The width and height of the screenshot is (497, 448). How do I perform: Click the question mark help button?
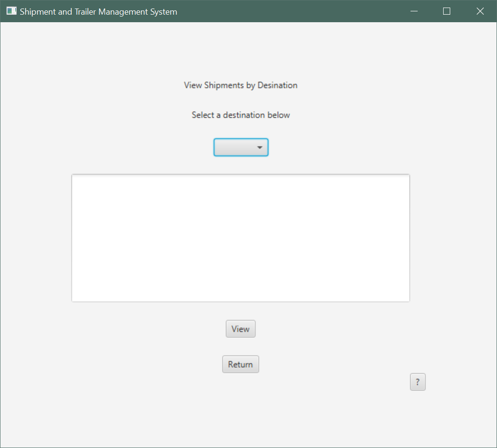pyautogui.click(x=418, y=382)
